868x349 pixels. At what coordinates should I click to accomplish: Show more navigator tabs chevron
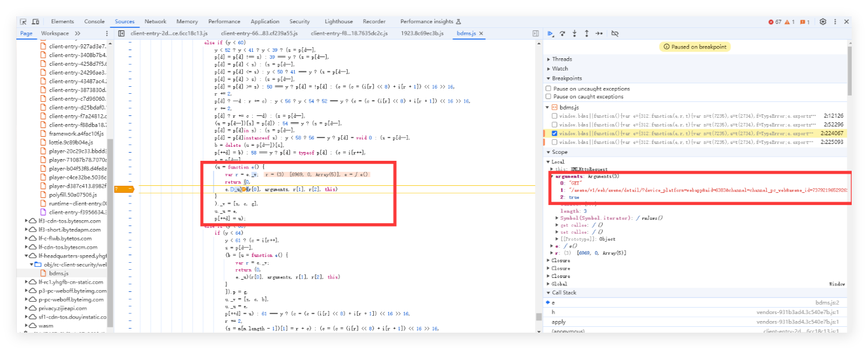click(x=77, y=33)
